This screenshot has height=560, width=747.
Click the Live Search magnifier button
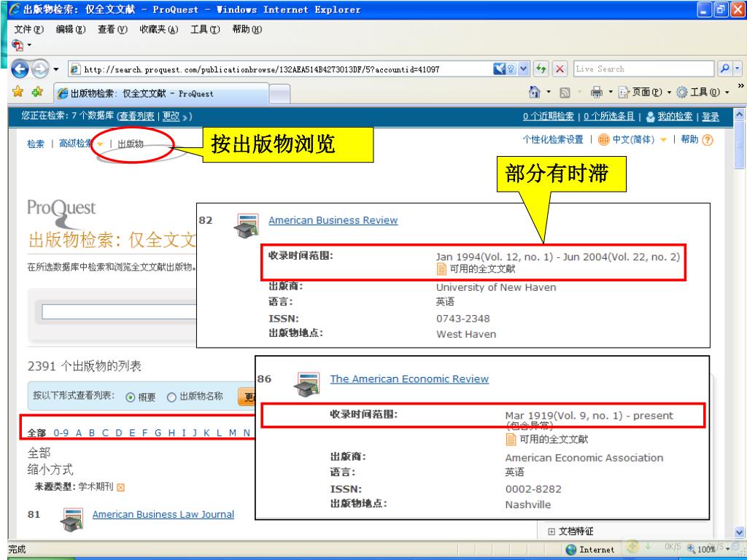724,69
